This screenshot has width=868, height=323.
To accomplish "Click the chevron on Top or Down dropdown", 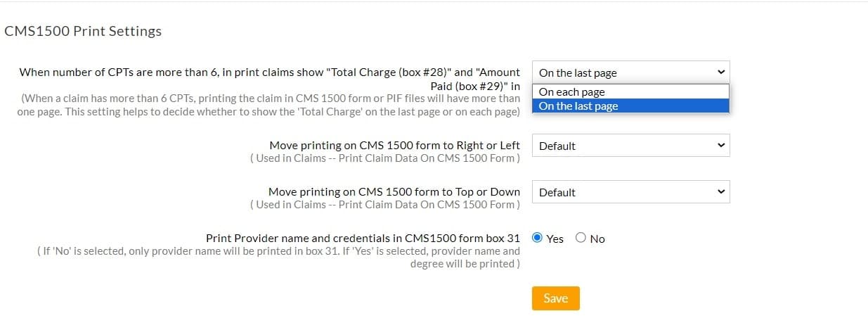I will coord(720,192).
